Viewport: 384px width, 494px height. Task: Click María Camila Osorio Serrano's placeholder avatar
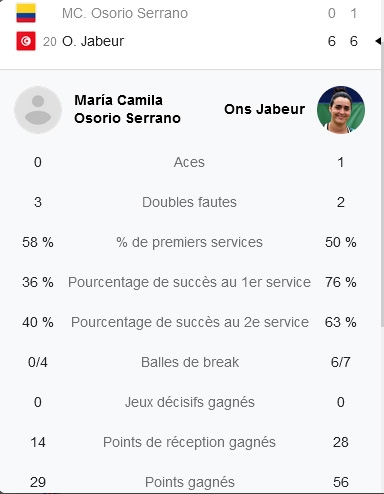click(38, 110)
